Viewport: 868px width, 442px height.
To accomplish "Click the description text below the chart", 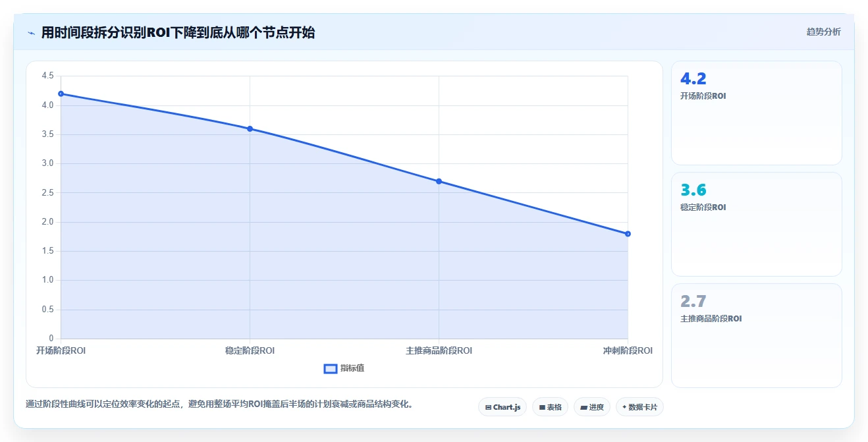I will pyautogui.click(x=221, y=404).
